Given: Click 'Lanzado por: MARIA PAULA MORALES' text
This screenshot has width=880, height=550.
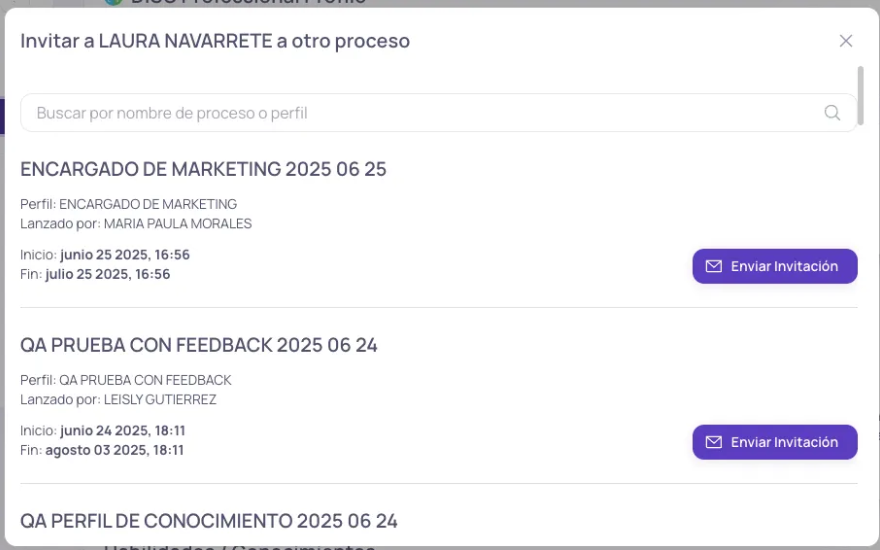Looking at the screenshot, I should pos(136,223).
